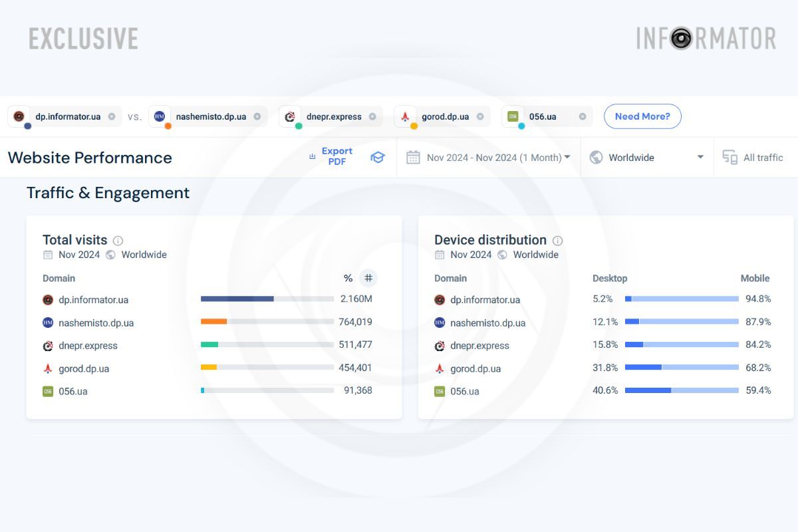Click the Export PDF link
The height and width of the screenshot is (532, 798).
(x=336, y=156)
